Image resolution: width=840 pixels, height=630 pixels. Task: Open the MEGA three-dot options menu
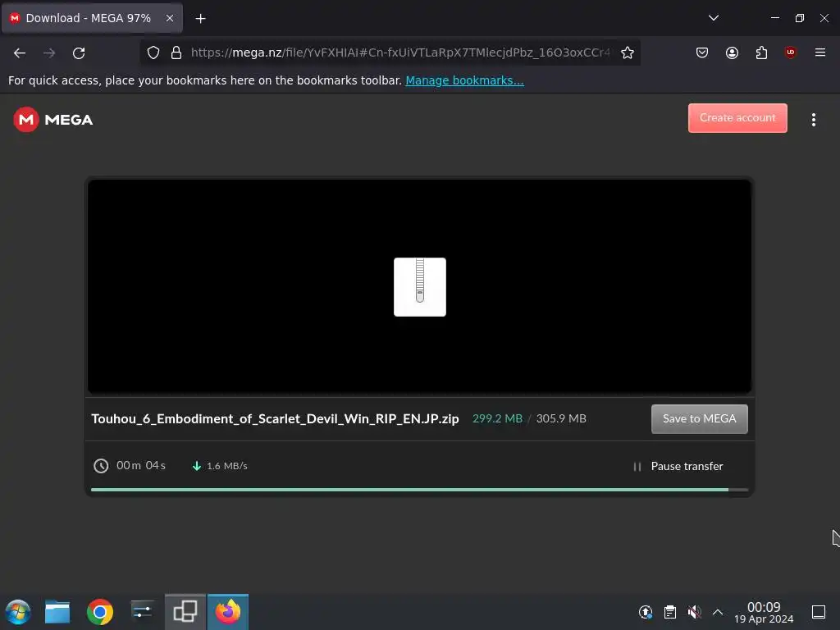click(x=813, y=120)
